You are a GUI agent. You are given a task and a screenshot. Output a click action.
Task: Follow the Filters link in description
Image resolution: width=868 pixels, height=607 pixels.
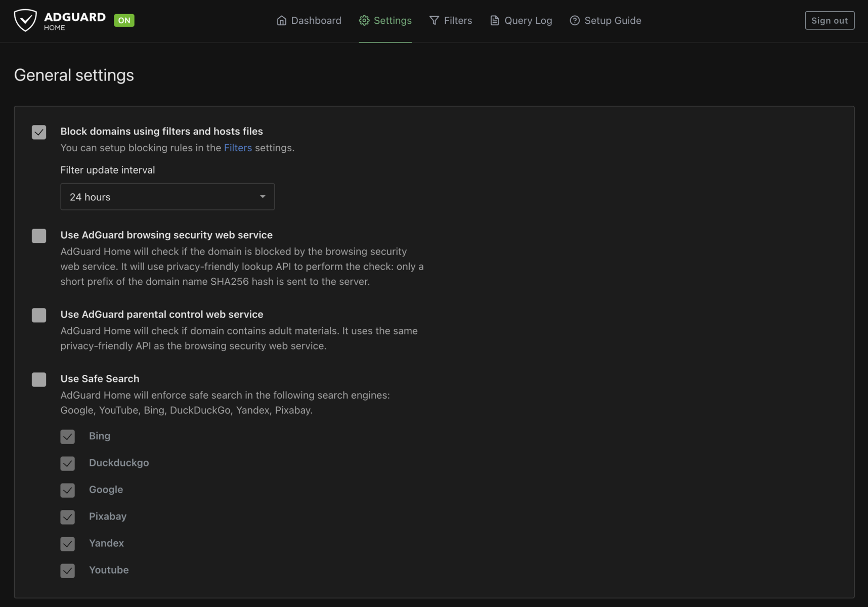[x=238, y=148]
